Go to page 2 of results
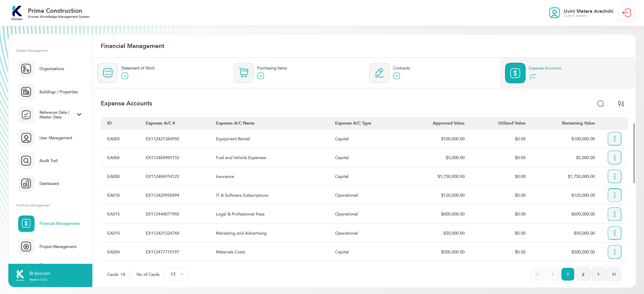Image resolution: width=644 pixels, height=294 pixels. click(x=583, y=274)
